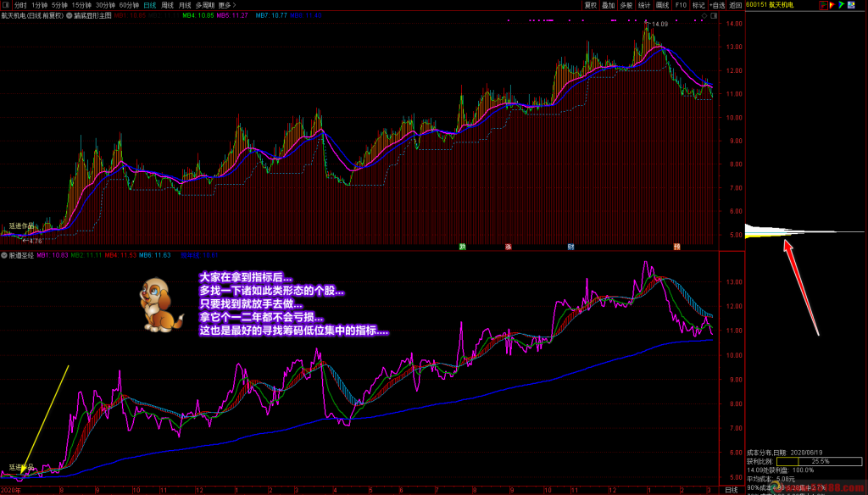Screen dimensions: 868x495
Task: Click the 获利比例 25.5% progress bar
Action: (x=820, y=461)
